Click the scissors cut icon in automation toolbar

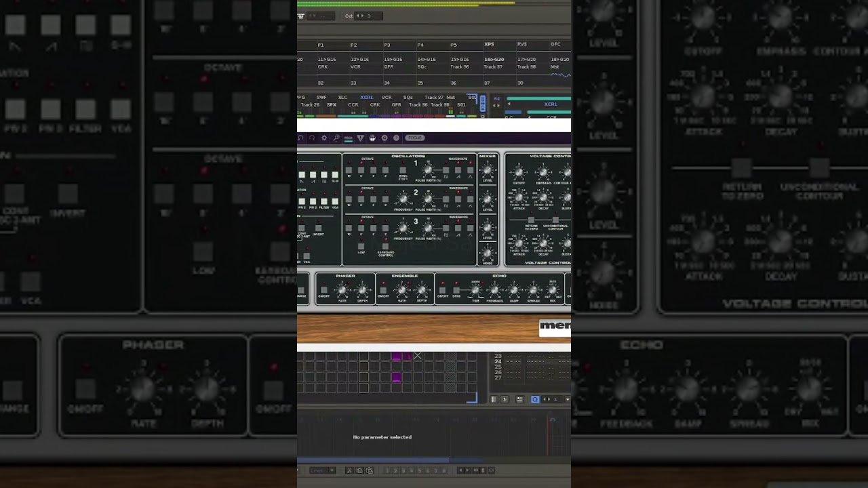pos(349,470)
